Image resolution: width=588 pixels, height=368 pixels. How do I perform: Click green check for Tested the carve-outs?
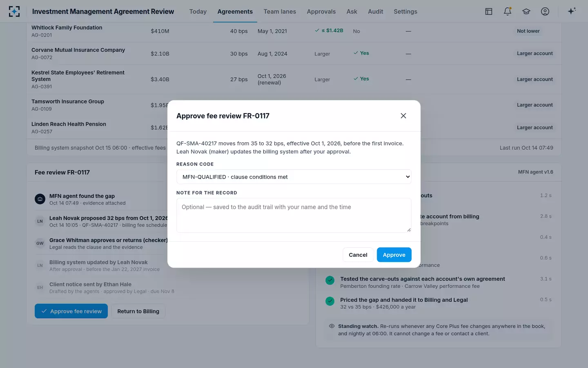coord(330,280)
